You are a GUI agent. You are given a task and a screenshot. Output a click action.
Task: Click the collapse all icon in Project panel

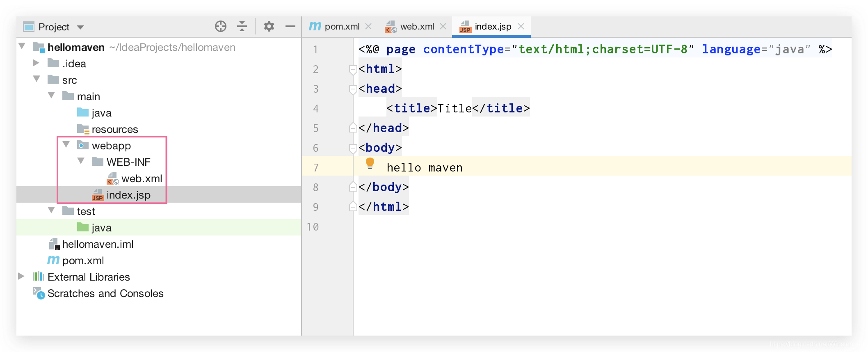click(242, 27)
